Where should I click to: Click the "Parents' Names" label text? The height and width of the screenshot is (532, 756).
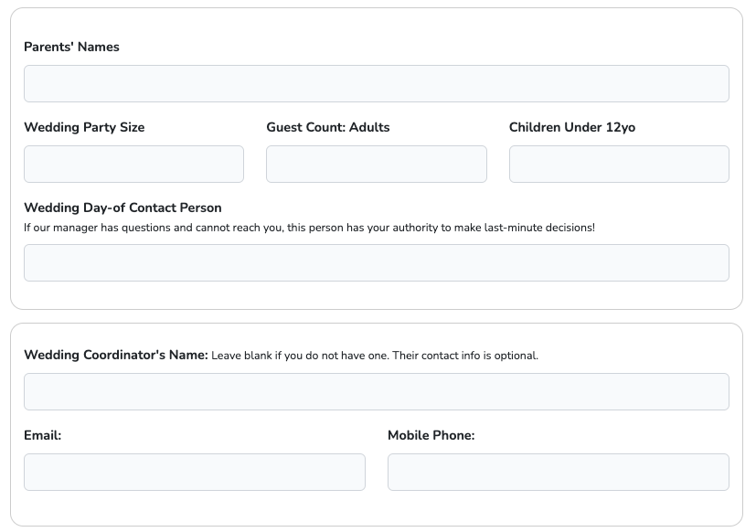tap(71, 47)
